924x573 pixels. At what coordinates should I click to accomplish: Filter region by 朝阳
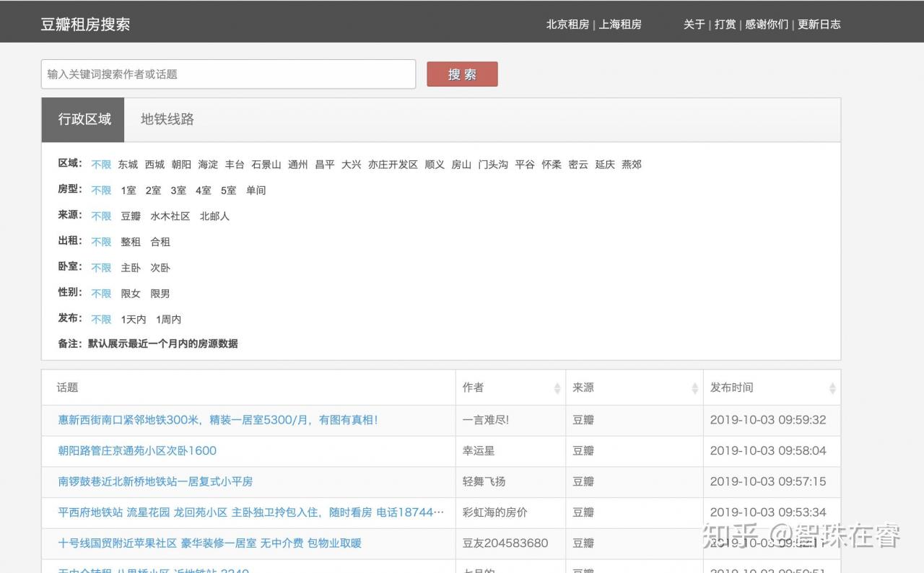point(181,165)
